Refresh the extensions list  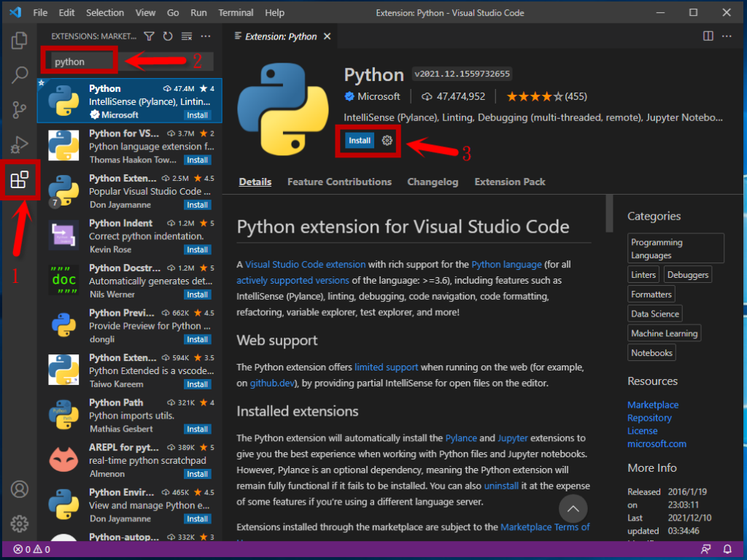click(x=168, y=36)
